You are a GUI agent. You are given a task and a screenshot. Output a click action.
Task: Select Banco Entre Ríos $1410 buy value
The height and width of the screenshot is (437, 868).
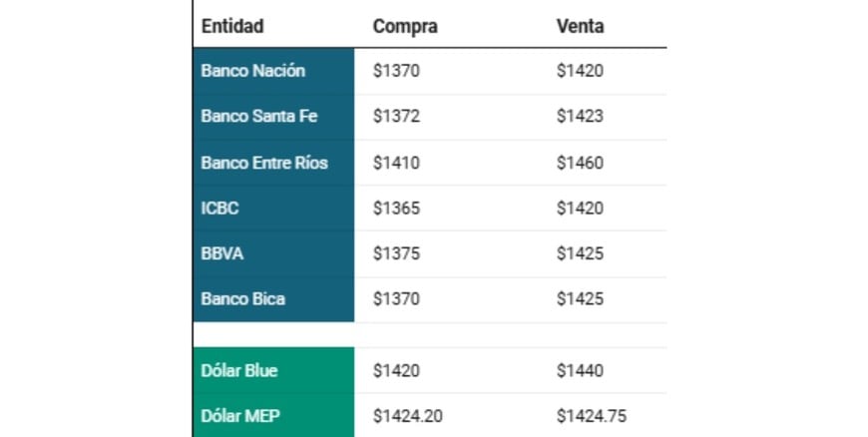[x=396, y=162]
